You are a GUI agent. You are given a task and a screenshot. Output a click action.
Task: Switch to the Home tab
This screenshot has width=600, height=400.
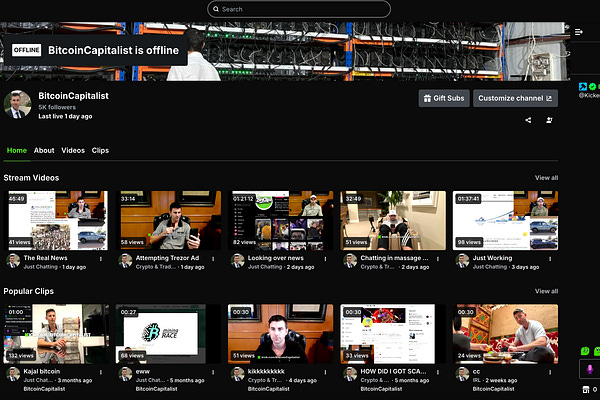(17, 150)
